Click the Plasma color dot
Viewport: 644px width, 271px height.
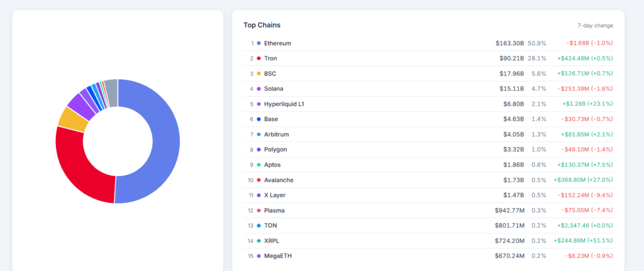point(258,210)
